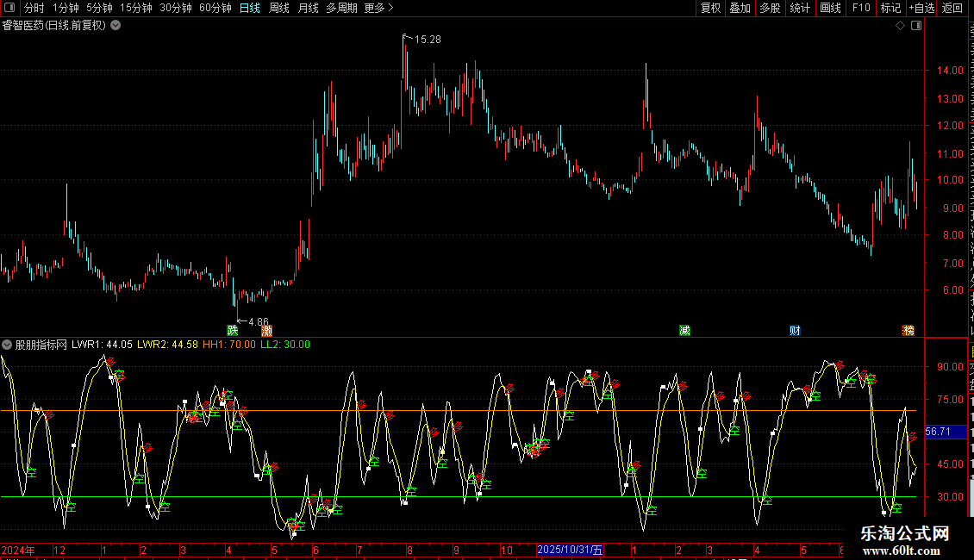Open the 画线 drawing tools
The height and width of the screenshot is (560, 974).
tap(830, 8)
